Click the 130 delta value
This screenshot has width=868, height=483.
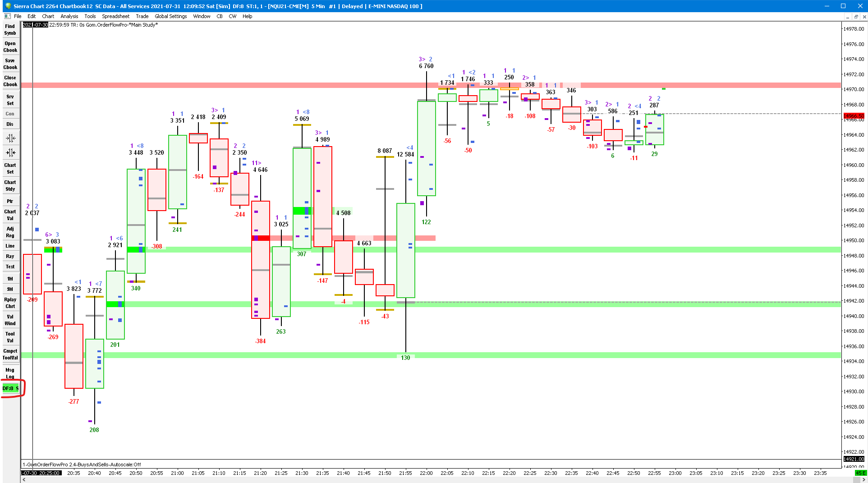click(405, 358)
